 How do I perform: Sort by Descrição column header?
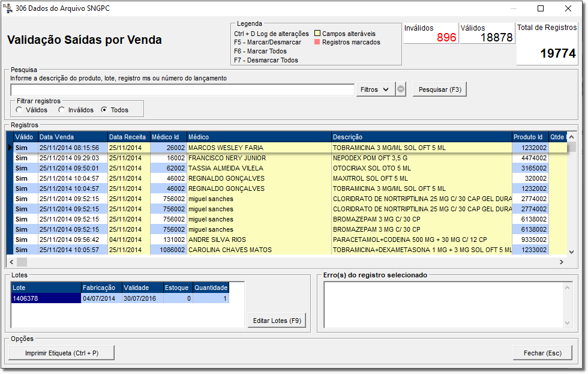click(422, 137)
